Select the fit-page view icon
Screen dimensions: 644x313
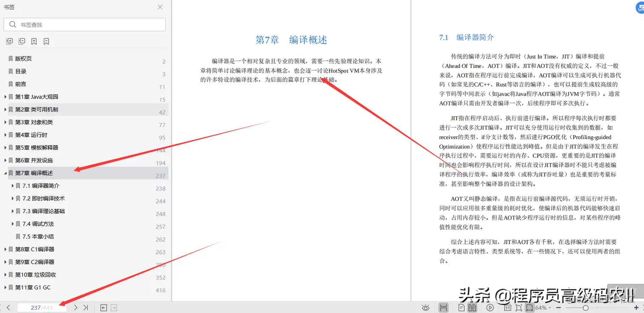pyautogui.click(x=518, y=307)
